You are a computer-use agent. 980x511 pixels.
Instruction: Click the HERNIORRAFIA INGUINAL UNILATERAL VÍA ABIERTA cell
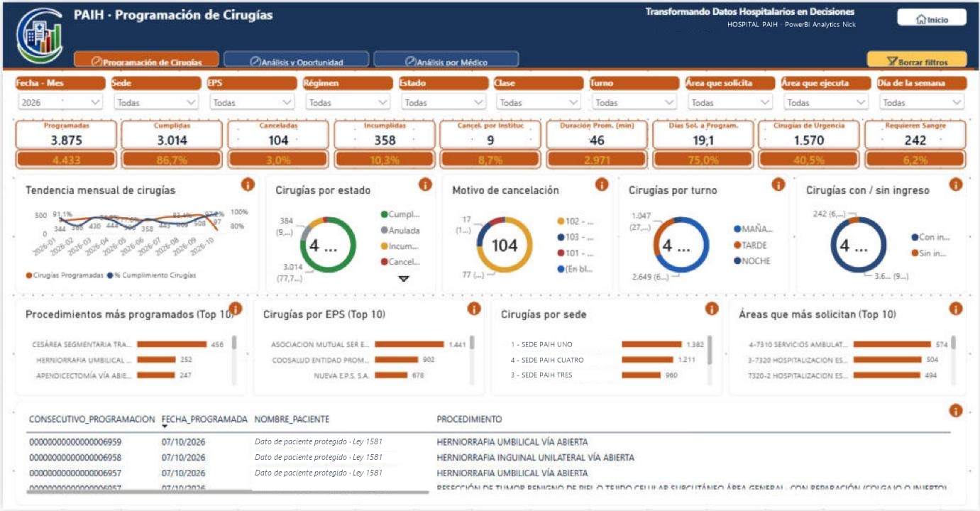535,458
